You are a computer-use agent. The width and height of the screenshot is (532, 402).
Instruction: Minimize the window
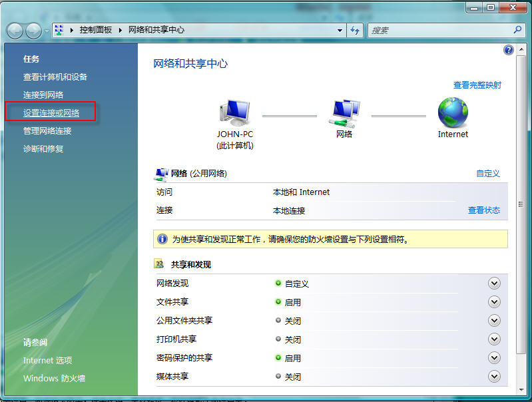pos(474,7)
